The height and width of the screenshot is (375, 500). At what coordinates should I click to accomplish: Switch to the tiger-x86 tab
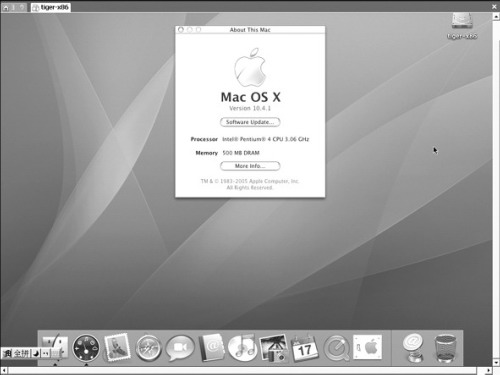tap(51, 7)
